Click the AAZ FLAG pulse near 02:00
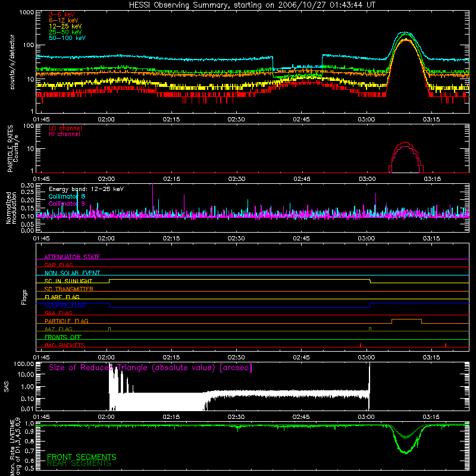The height and width of the screenshot is (476, 476). (109, 329)
